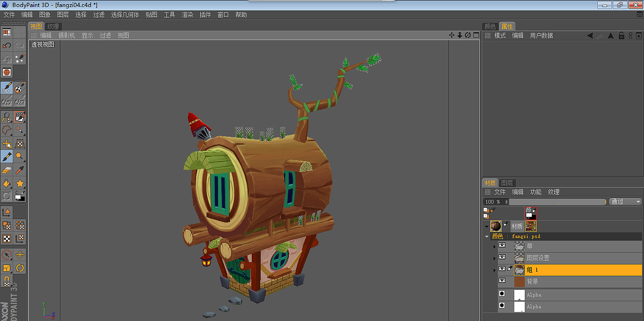Click the magnet with checkerboard snap icon
The width and height of the screenshot is (644, 321).
7,281
